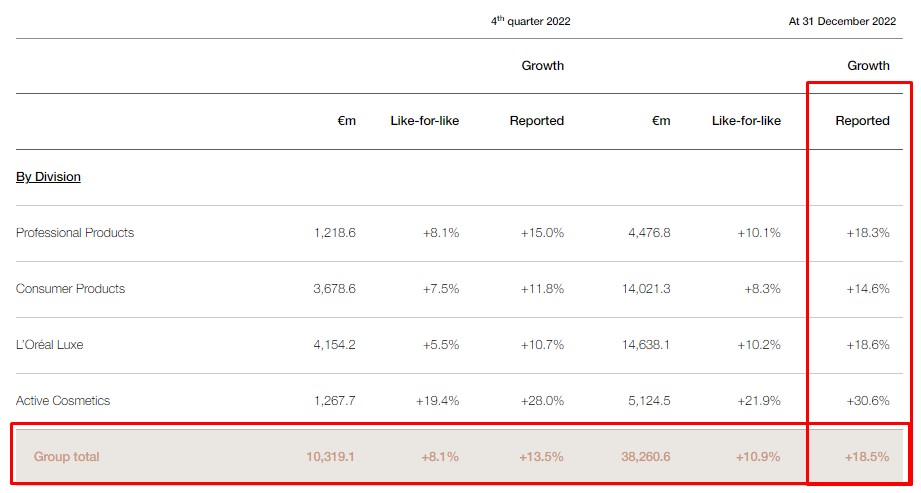Viewport: 921px width, 493px height.
Task: Select the highlighted +18.5% Group total cell
Action: pyautogui.click(x=866, y=457)
